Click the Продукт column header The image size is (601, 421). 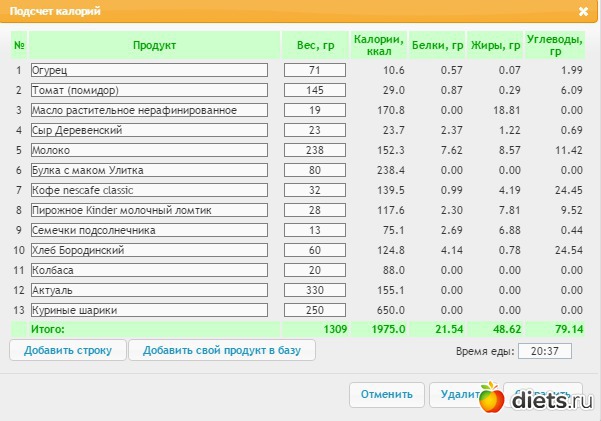[x=154, y=45]
